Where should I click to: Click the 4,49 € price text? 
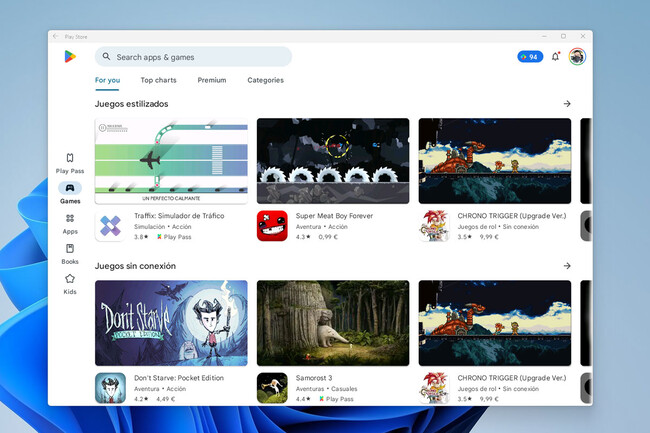[165, 399]
